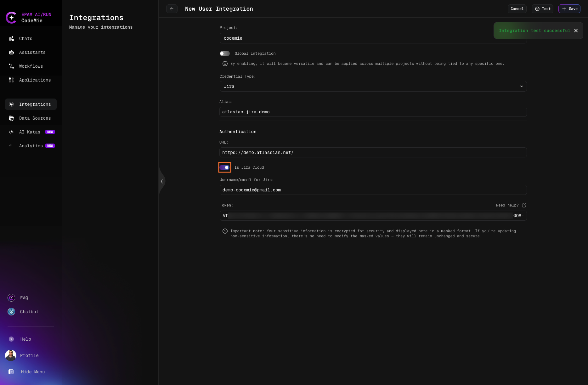
Task: Go to Applications in sidebar
Action: (35, 80)
